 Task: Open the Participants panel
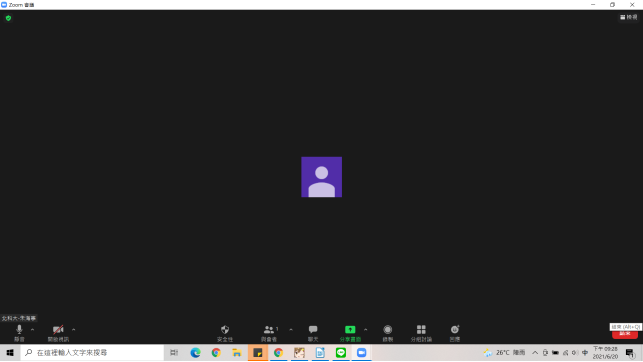coord(269,333)
